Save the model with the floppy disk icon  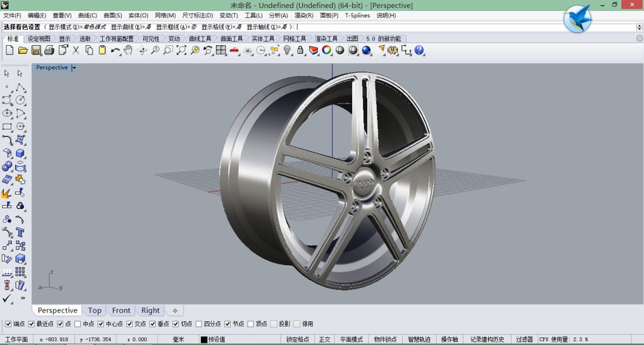[x=36, y=50]
